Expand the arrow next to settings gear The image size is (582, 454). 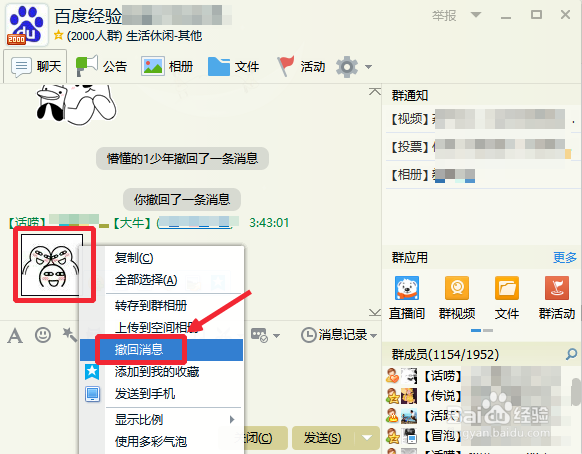368,67
